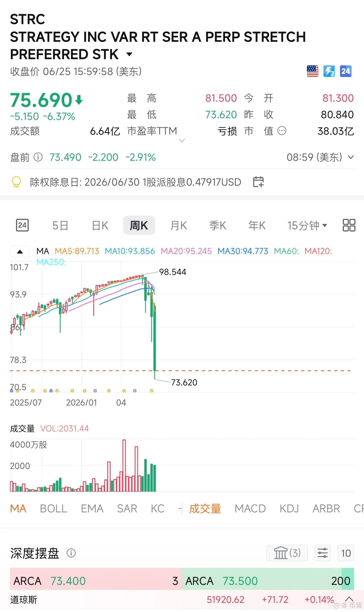Tap the 道琼斯 index value 51920.62
Image resolution: width=364 pixels, height=612 pixels.
point(226,599)
